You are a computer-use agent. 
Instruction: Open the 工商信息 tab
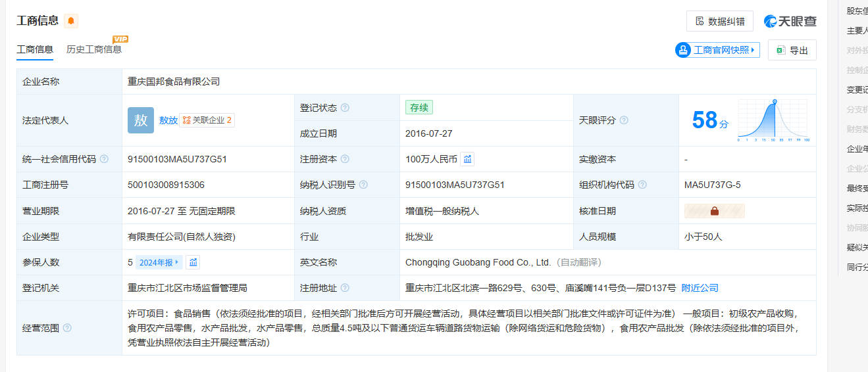(35, 49)
